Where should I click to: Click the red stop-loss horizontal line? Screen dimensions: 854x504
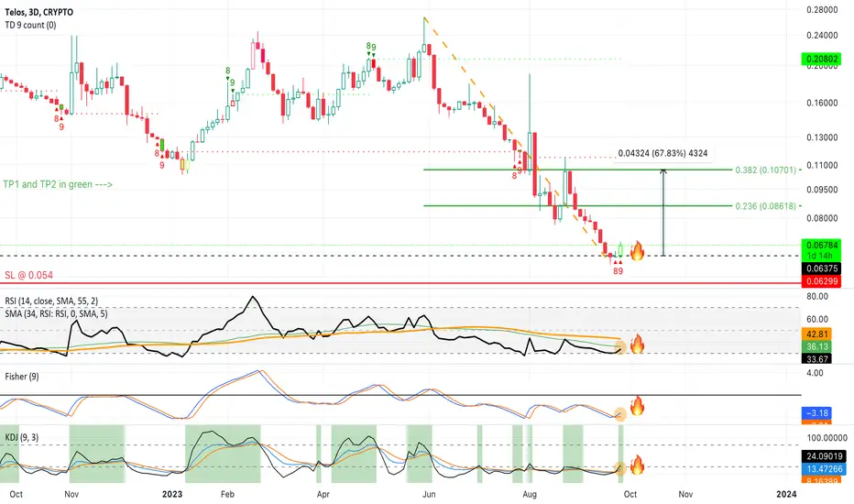400,283
